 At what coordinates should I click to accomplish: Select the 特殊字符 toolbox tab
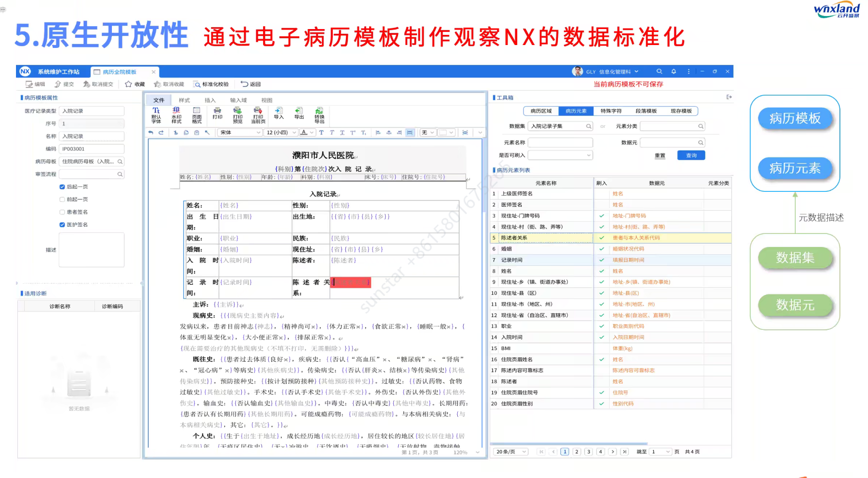pyautogui.click(x=611, y=111)
